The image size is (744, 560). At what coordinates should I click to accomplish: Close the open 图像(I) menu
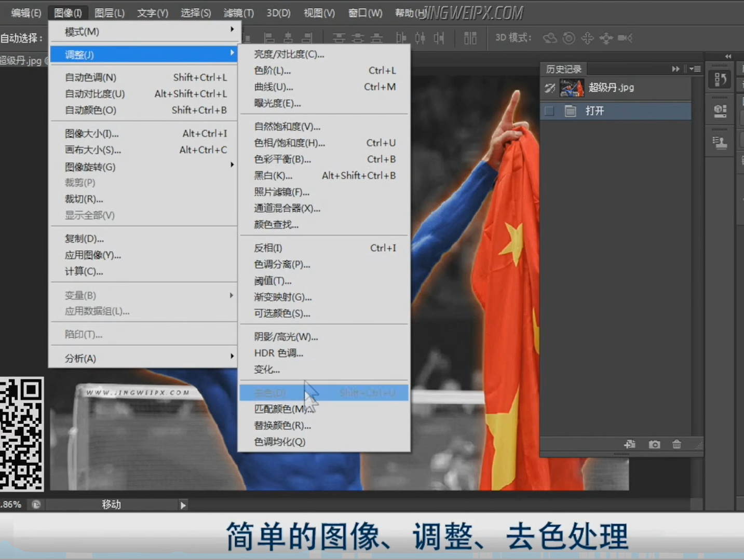point(68,13)
